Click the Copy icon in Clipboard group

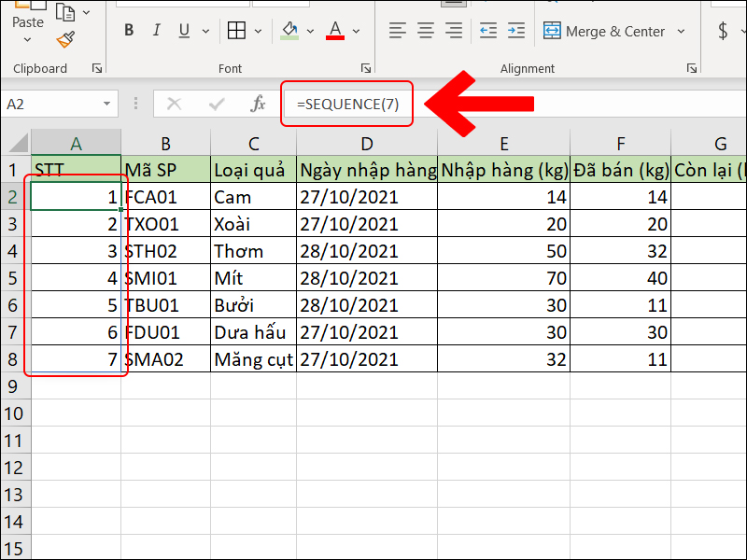[x=65, y=14]
